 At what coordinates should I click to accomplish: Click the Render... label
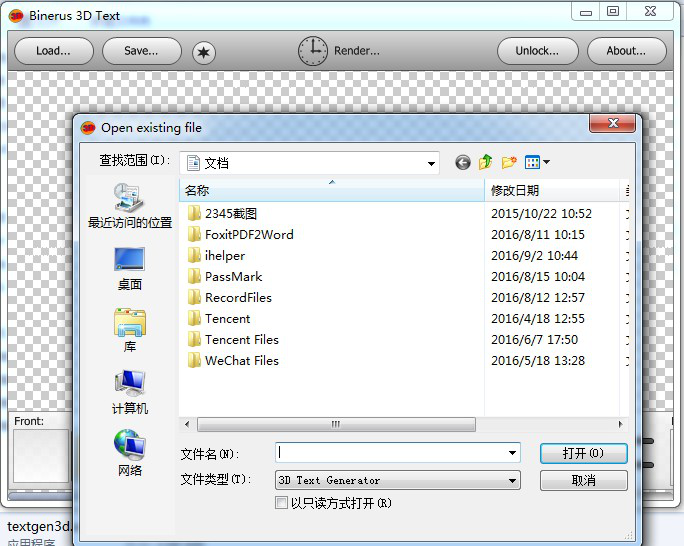point(357,51)
